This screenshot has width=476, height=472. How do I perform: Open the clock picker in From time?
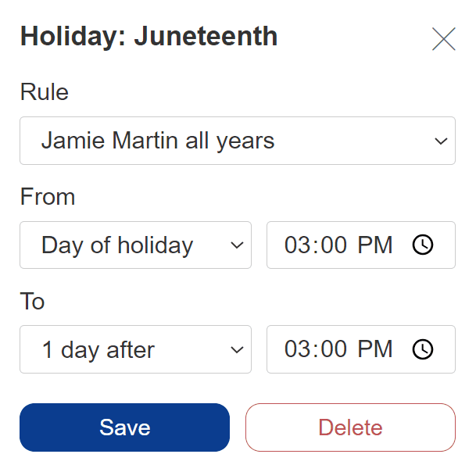[x=423, y=245]
